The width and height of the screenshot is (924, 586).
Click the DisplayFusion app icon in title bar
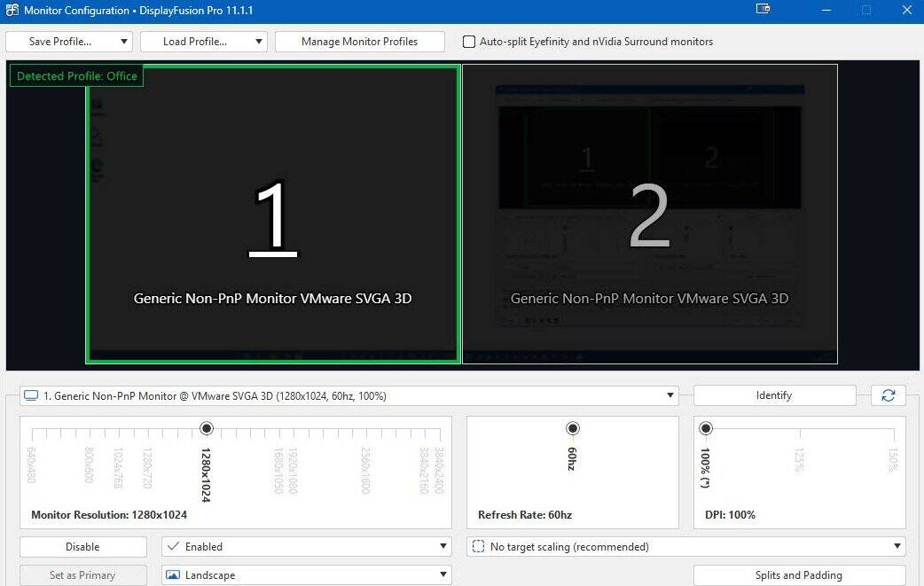pyautogui.click(x=12, y=11)
